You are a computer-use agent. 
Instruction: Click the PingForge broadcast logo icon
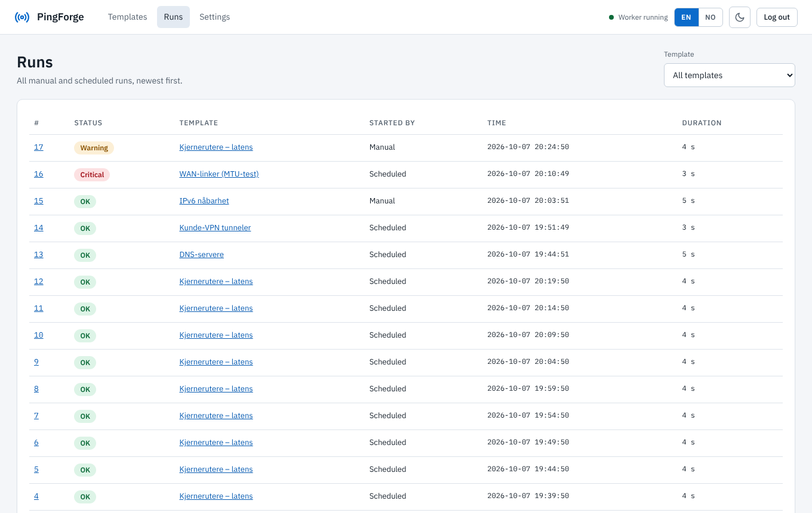pyautogui.click(x=21, y=17)
